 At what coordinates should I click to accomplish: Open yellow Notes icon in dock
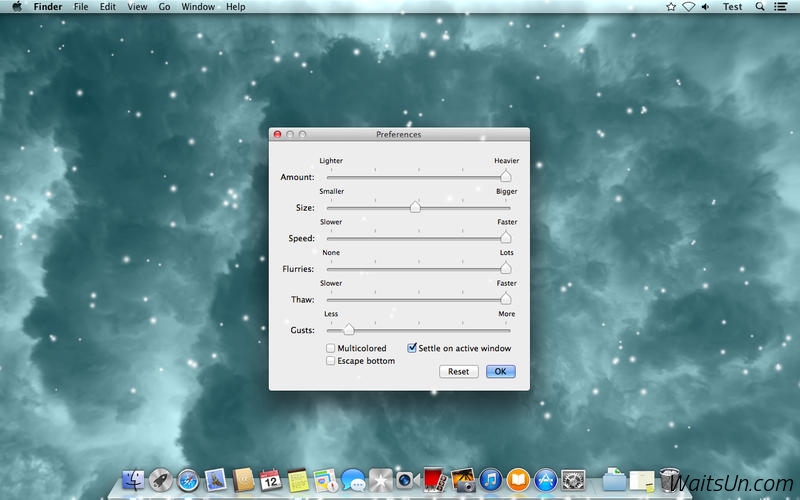tap(298, 480)
